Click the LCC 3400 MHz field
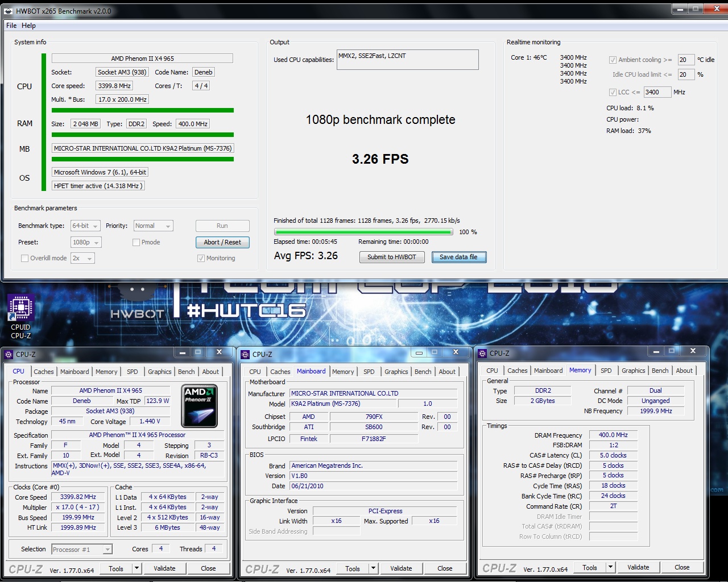Image resolution: width=728 pixels, height=582 pixels. (x=657, y=92)
